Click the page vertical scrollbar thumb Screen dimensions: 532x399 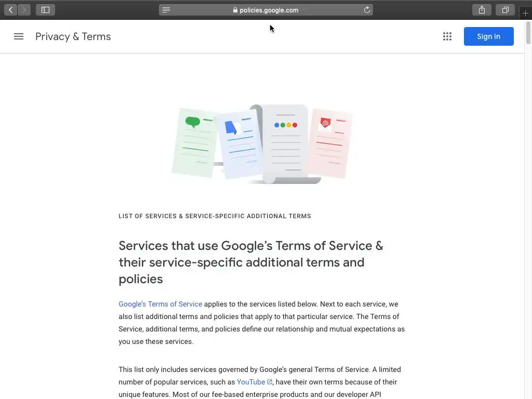coord(528,33)
